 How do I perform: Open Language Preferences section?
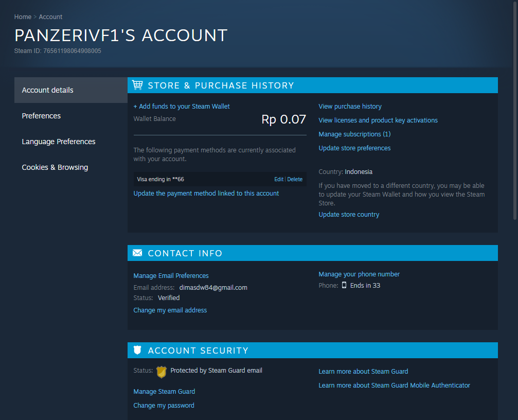click(x=59, y=142)
